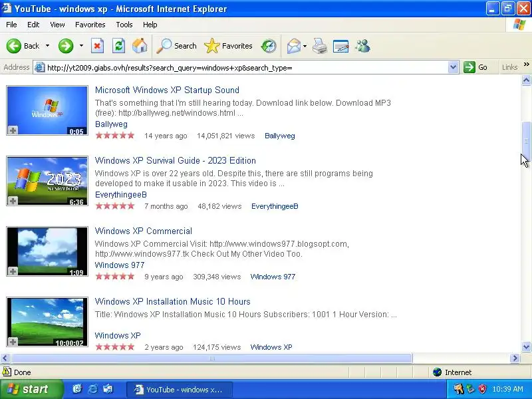Screen dimensions: 532x399
Task: Click the system tray clock 10:39 AM
Action: point(507,389)
